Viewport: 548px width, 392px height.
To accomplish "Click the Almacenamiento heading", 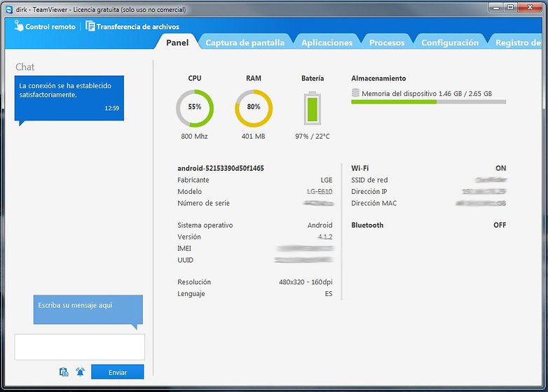I will point(378,78).
